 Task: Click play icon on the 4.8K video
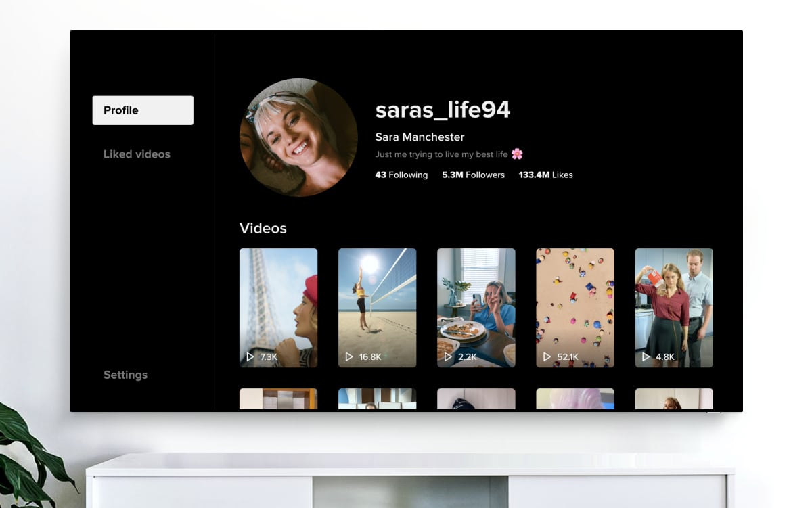(646, 356)
